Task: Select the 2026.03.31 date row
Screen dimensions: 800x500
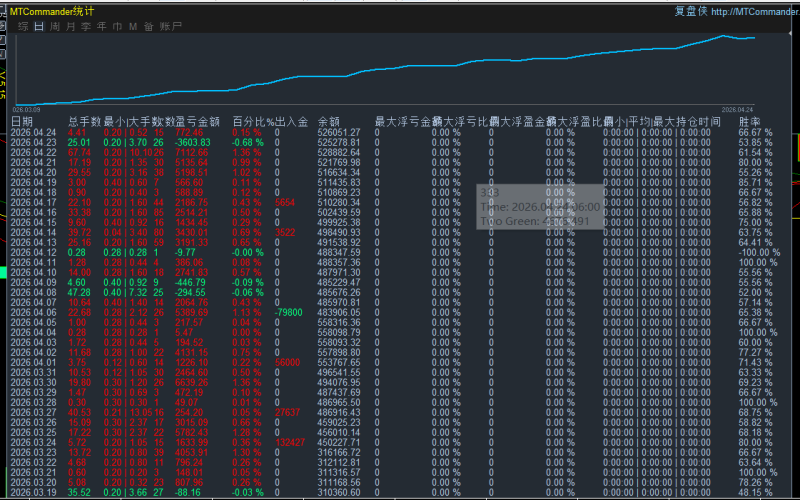Action: (x=33, y=372)
